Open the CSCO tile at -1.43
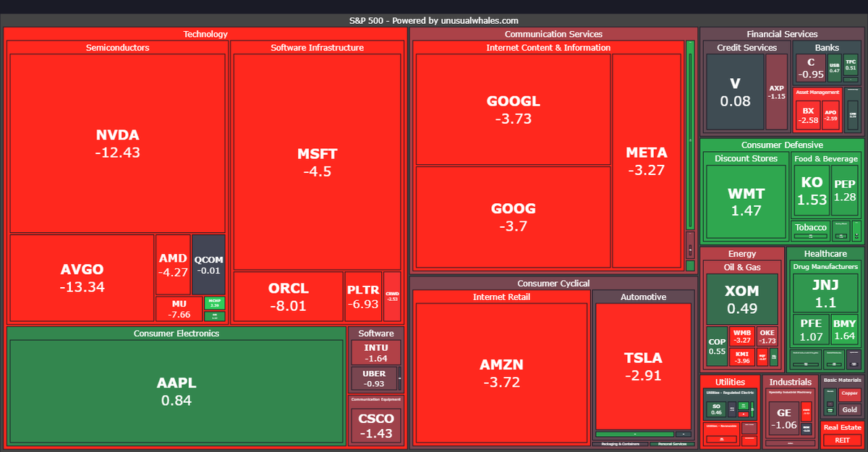The height and width of the screenshot is (452, 868). coord(376,425)
